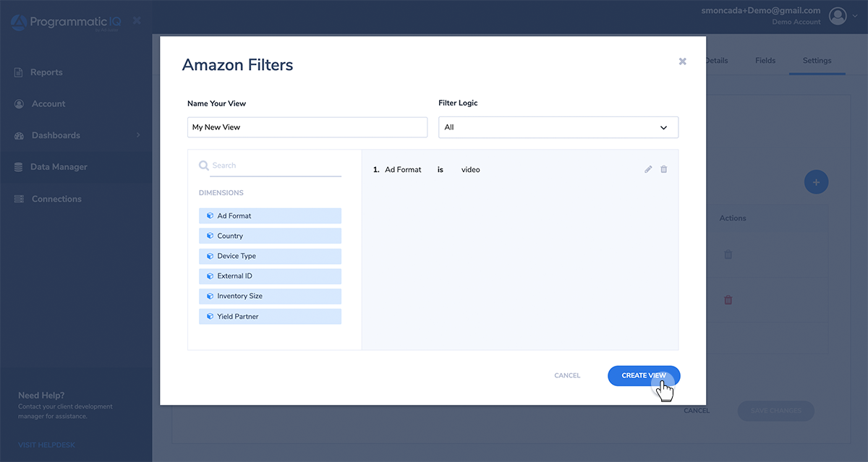The width and height of the screenshot is (868, 462).
Task: Focus the Name Your View input field
Action: click(x=307, y=127)
